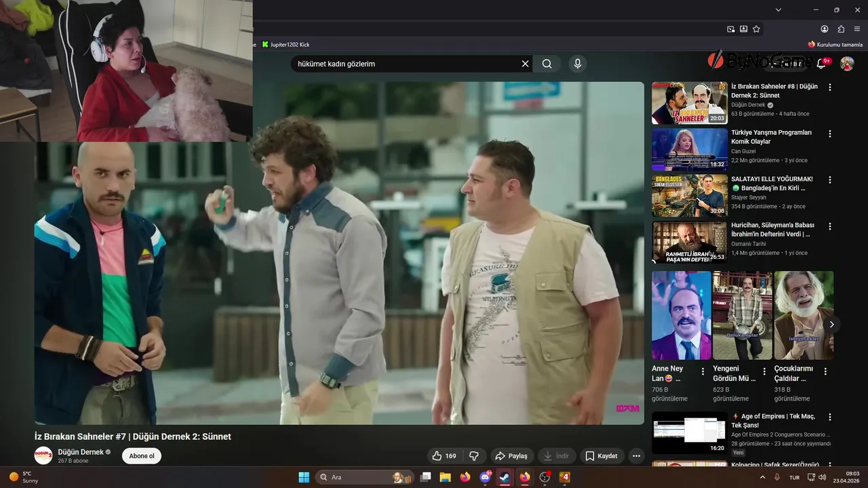Open the Yengeni Gördün Mü short
868x488 pixels.
click(743, 315)
